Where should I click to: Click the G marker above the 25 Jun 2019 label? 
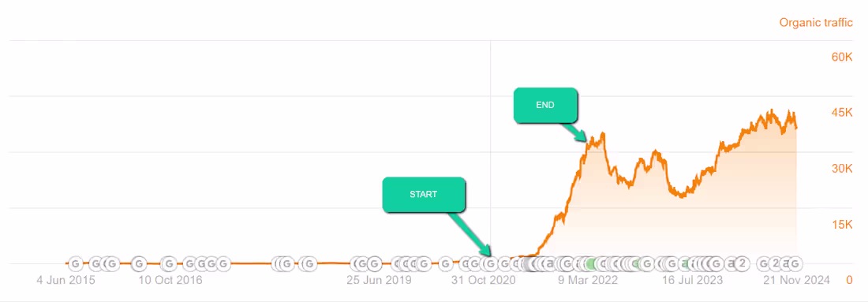[374, 264]
